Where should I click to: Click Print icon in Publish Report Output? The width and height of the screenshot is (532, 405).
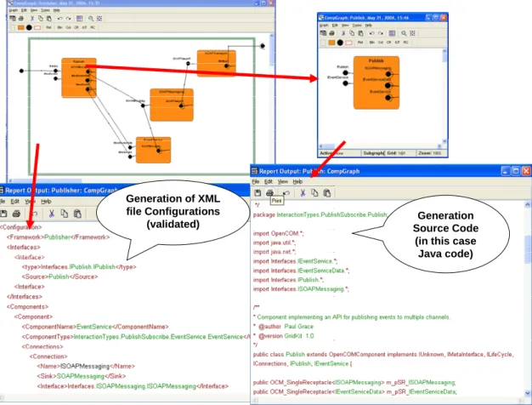[x=269, y=193]
